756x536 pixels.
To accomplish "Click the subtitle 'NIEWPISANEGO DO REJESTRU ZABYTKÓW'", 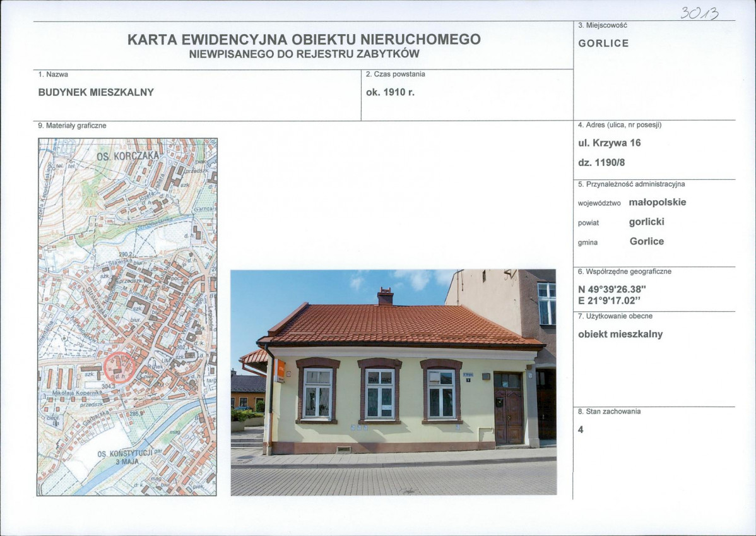I will [304, 54].
